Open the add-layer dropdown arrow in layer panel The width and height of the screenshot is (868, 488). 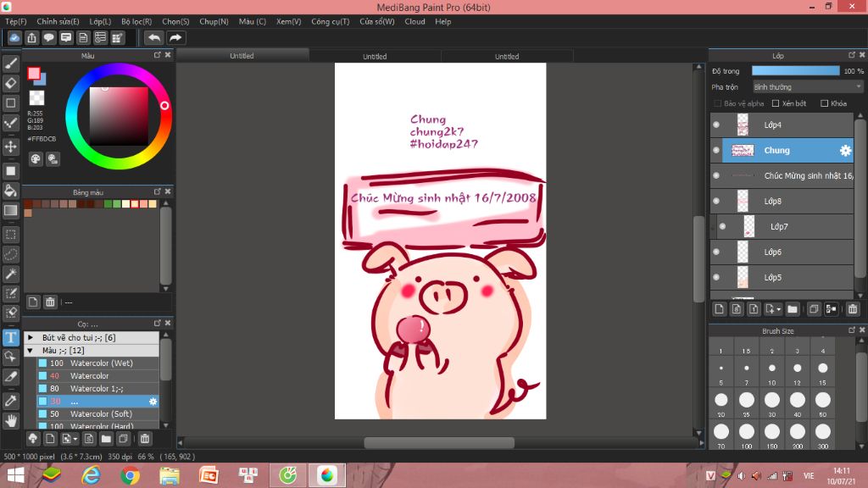[778, 310]
